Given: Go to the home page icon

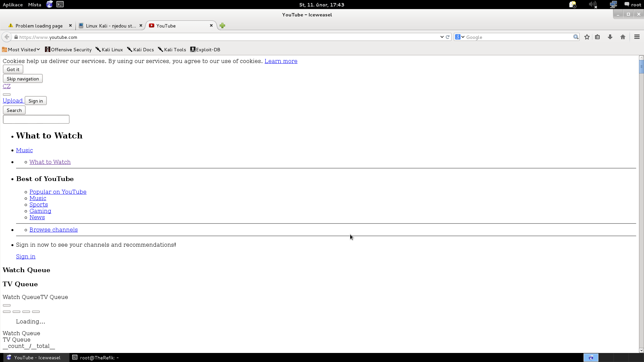Looking at the screenshot, I should point(623,37).
